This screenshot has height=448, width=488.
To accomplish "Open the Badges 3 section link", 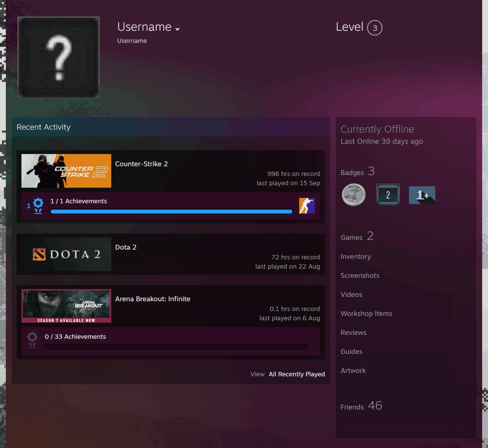I will click(x=358, y=171).
